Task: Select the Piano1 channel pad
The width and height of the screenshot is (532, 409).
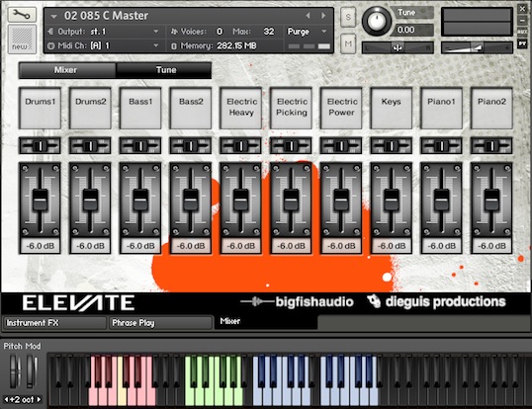Action: coord(441,108)
